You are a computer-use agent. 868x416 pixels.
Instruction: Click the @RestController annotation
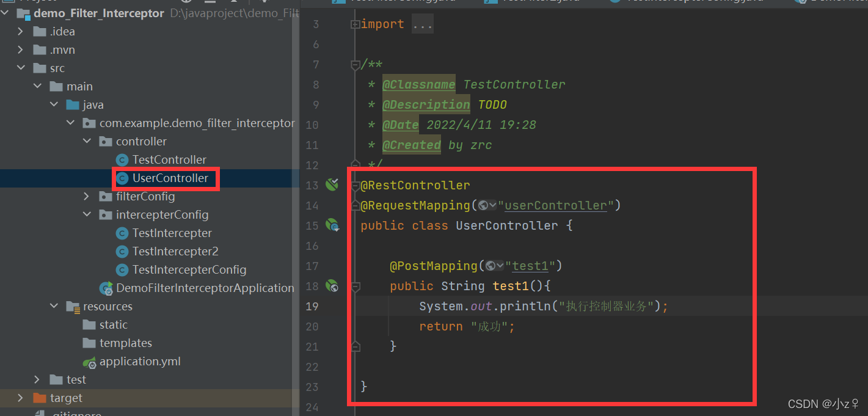coord(415,185)
